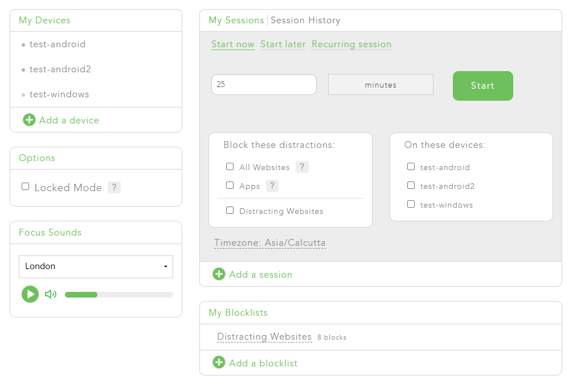Image resolution: width=577 pixels, height=392 pixels.
Task: Open the London focus sound dropdown
Action: point(96,266)
